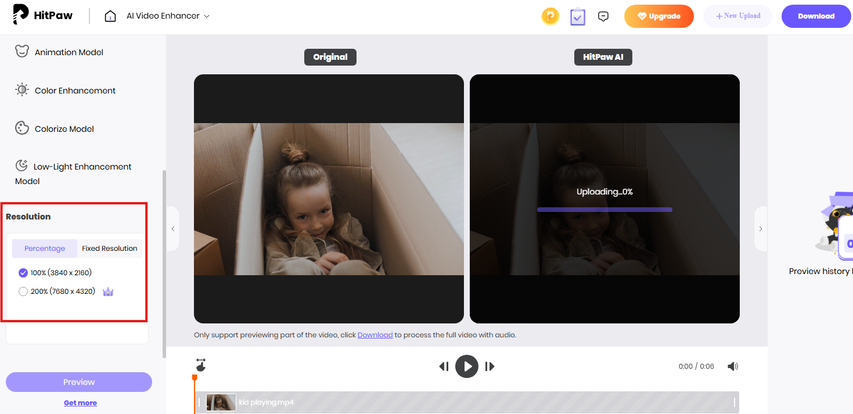
Task: Open the Get more link
Action: tap(80, 403)
